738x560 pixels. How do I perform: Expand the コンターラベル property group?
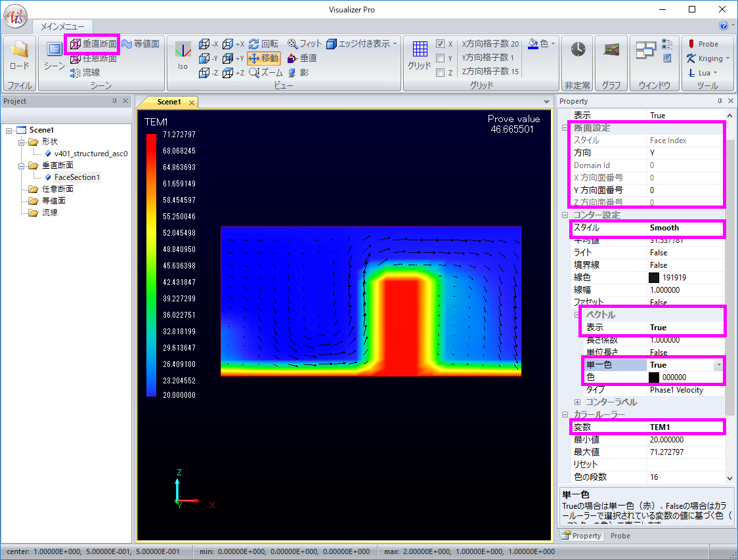(578, 402)
